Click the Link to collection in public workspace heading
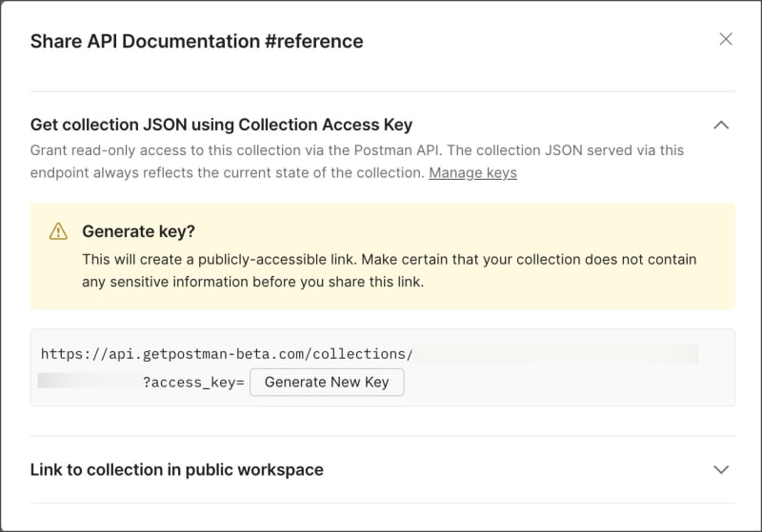This screenshot has height=532, width=762. coord(177,470)
